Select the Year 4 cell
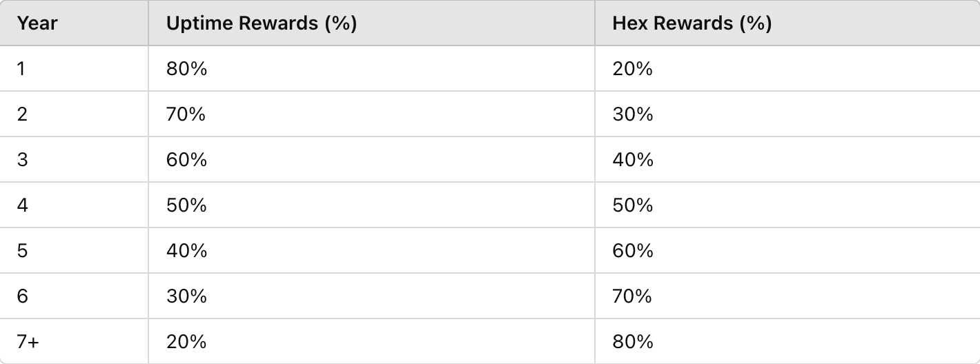 (22, 205)
